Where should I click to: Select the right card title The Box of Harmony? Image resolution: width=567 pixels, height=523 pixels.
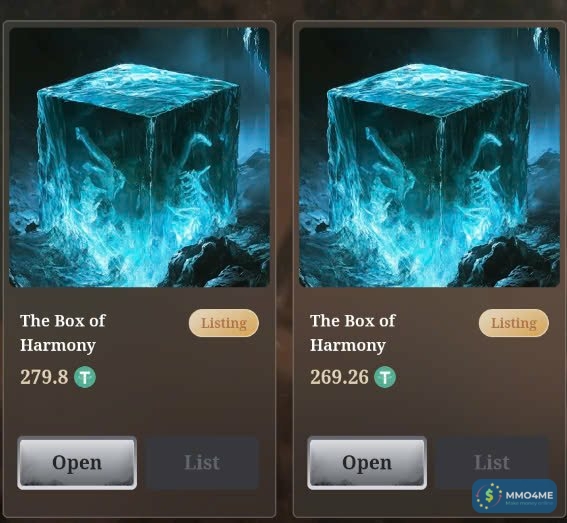click(353, 333)
